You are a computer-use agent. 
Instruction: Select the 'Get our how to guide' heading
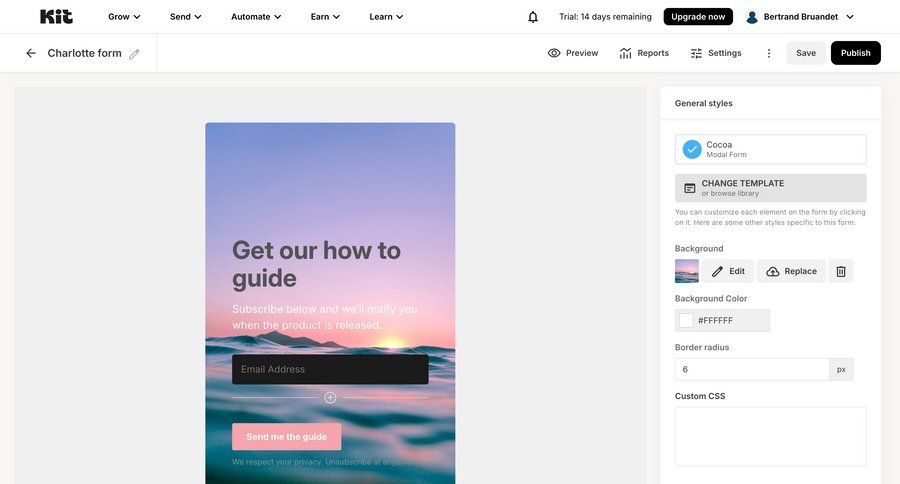[x=316, y=264]
